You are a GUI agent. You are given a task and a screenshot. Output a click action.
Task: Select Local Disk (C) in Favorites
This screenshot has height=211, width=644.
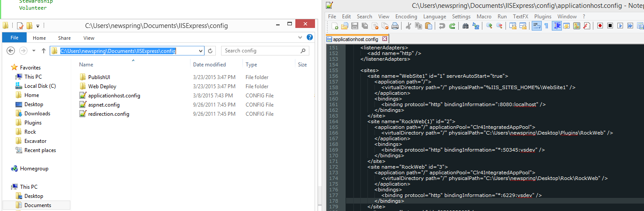tap(40, 86)
